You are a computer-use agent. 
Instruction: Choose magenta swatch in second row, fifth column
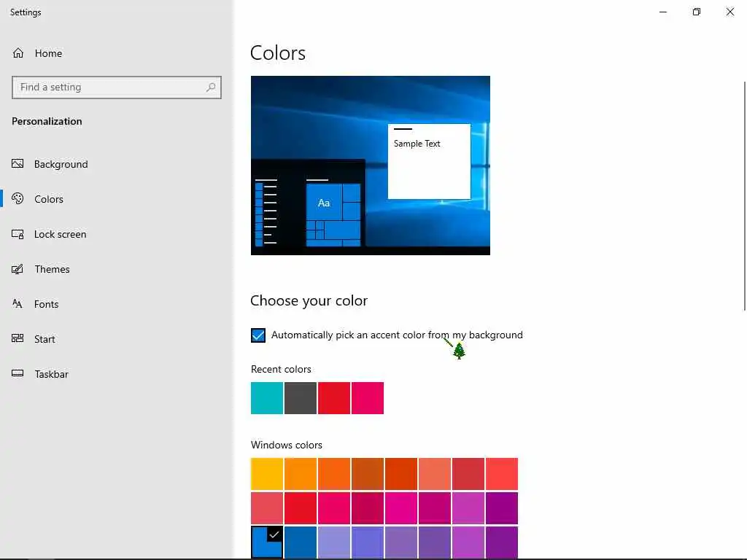tap(401, 508)
